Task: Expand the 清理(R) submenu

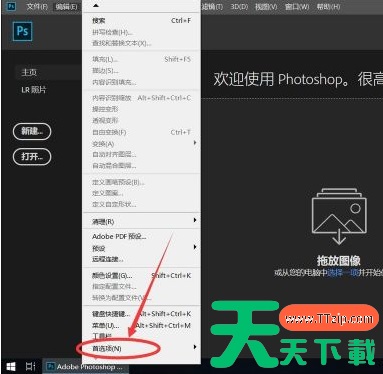Action: point(141,221)
